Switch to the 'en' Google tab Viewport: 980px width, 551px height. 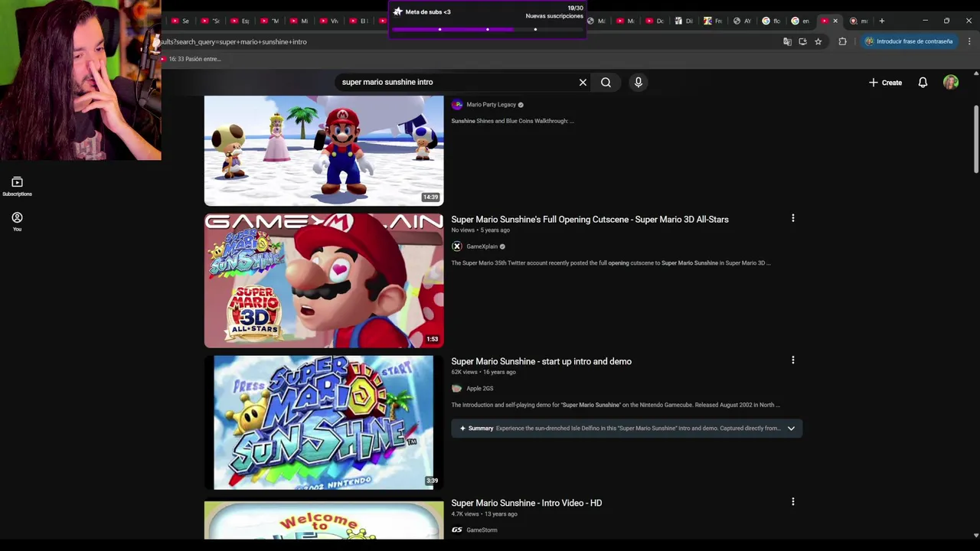[800, 21]
